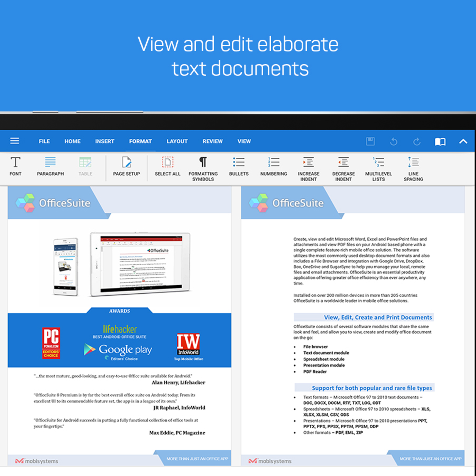Click the Table format tool
This screenshot has width=476, height=476.
(85, 167)
